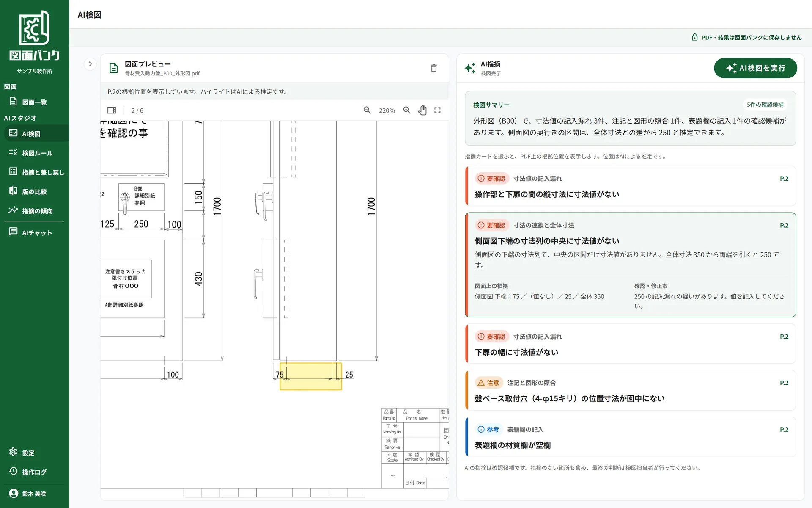Click the 検図サマリー heading
This screenshot has height=508, width=812.
pos(491,105)
